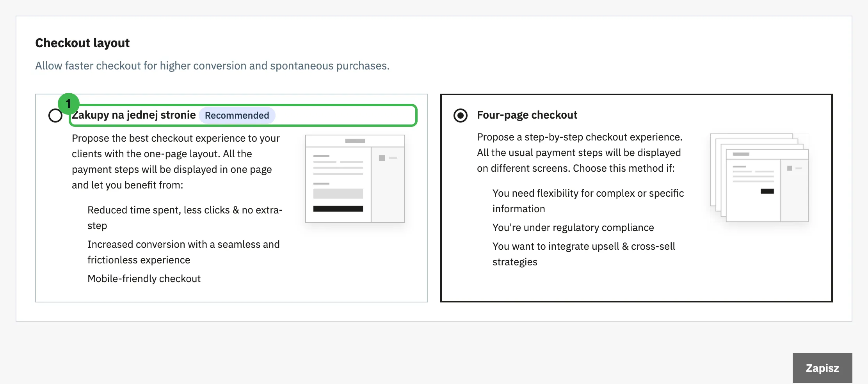
Task: Click the "Checkout layout" heading
Action: tap(82, 43)
